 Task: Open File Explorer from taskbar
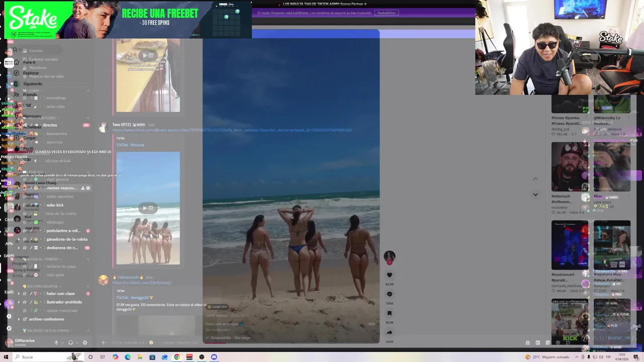click(x=140, y=357)
